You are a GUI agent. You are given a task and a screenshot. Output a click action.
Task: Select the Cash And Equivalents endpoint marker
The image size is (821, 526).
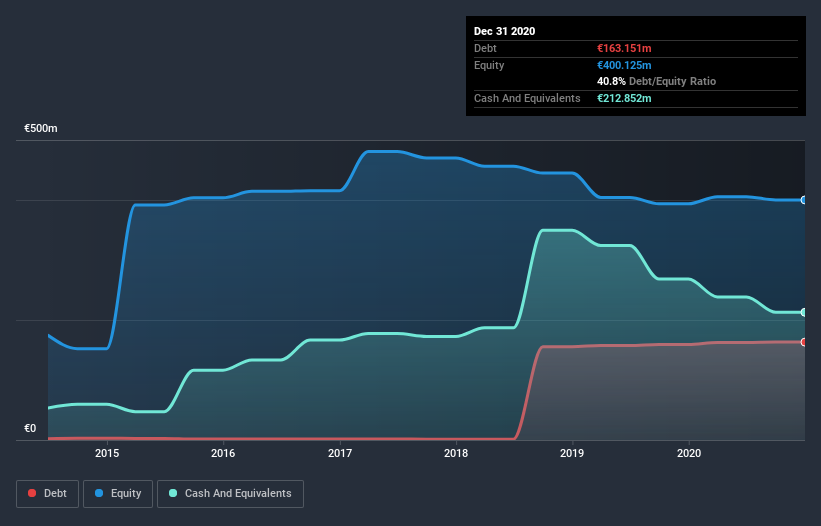804,312
